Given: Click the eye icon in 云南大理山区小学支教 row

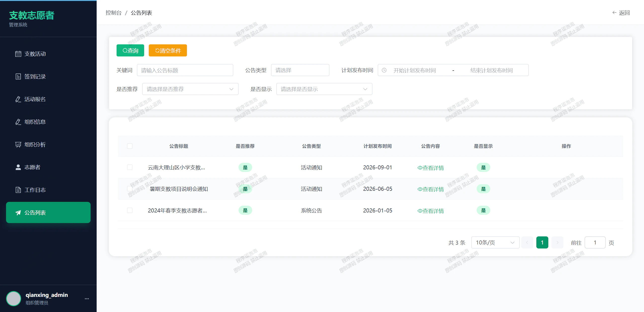Looking at the screenshot, I should click(x=420, y=168).
